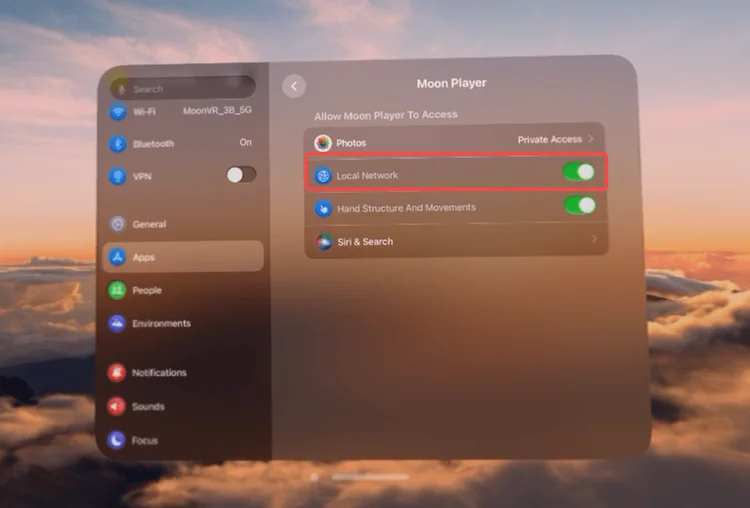Click the window bar below Settings
Screen dimensions: 750x508
(370, 476)
